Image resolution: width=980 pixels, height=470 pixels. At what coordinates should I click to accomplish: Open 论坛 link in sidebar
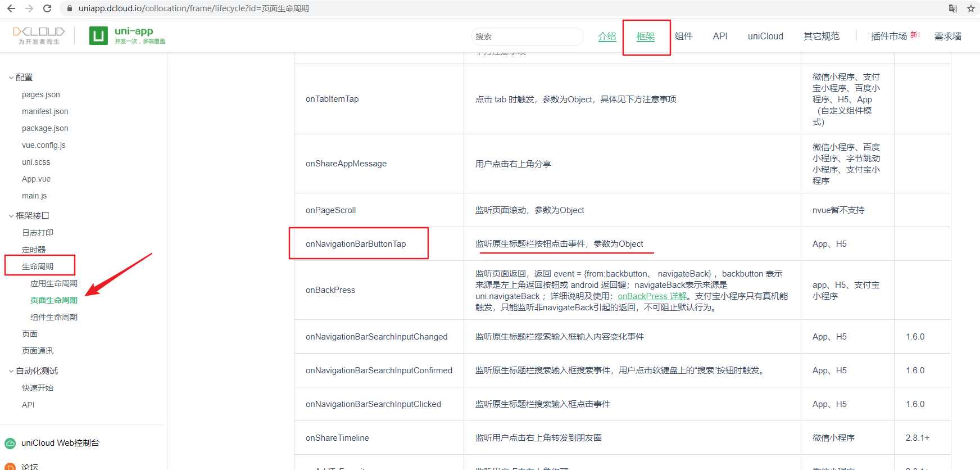click(30, 467)
